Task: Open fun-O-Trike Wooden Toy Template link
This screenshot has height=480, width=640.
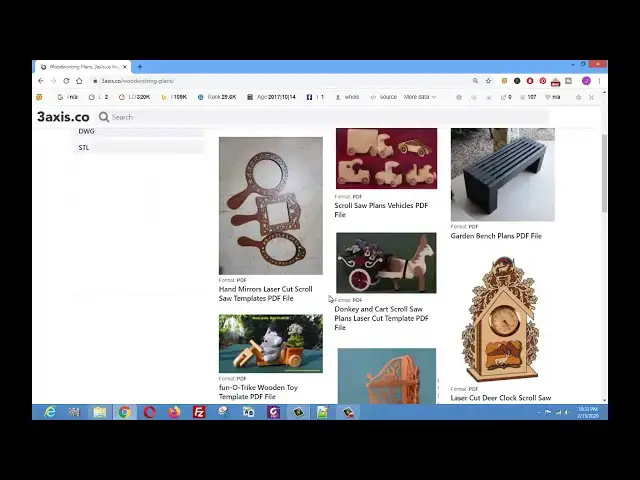Action: coord(258,392)
